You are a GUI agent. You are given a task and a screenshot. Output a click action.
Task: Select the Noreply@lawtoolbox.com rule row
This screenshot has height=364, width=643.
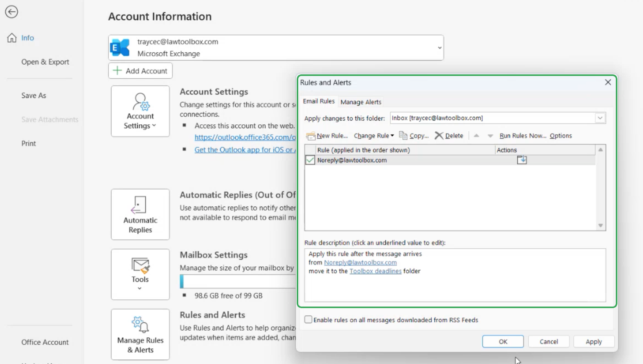pos(450,160)
